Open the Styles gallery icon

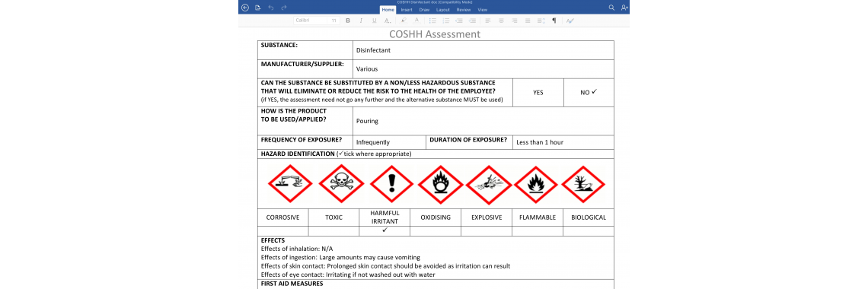click(x=570, y=21)
